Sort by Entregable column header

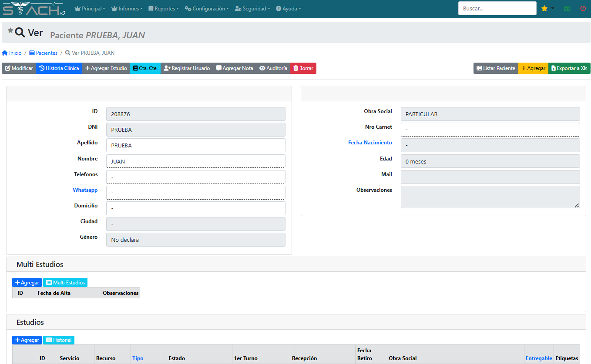coord(539,358)
